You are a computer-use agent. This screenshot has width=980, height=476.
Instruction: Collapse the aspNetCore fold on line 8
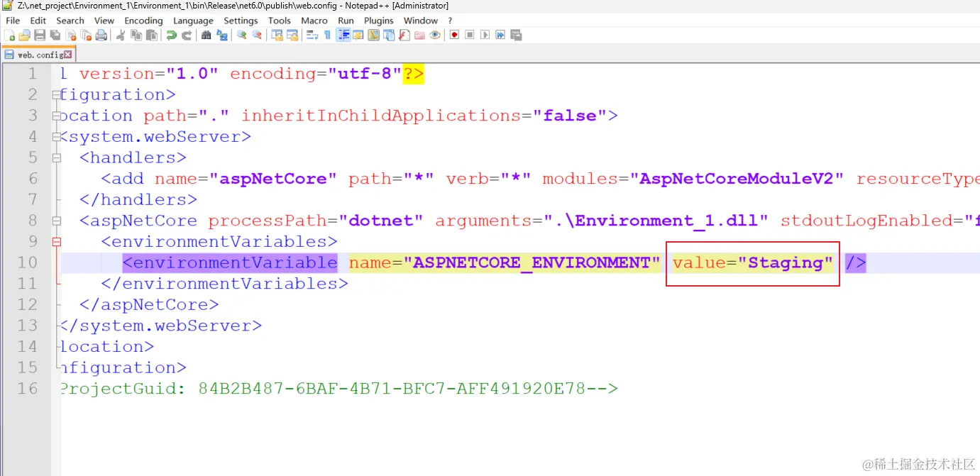[x=56, y=221]
